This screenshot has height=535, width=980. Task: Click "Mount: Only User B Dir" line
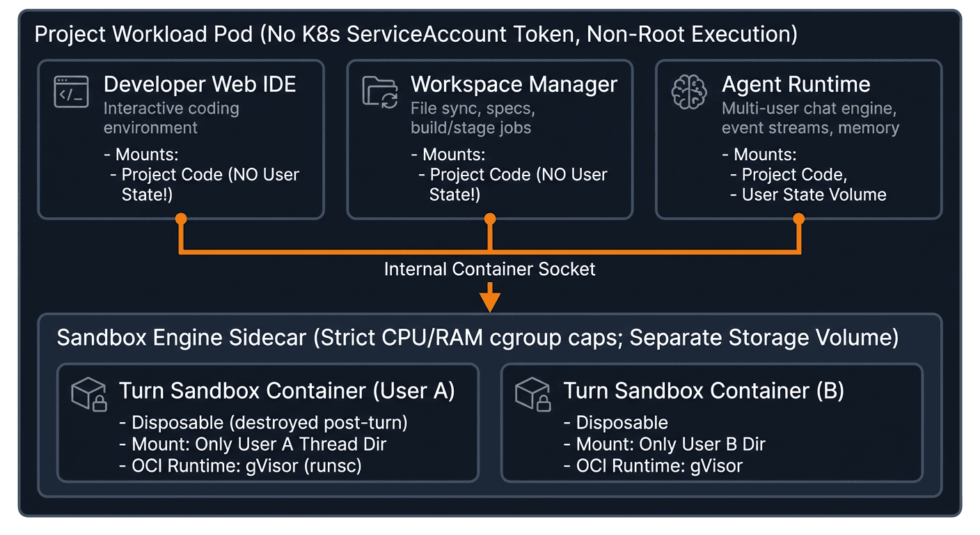(x=670, y=444)
